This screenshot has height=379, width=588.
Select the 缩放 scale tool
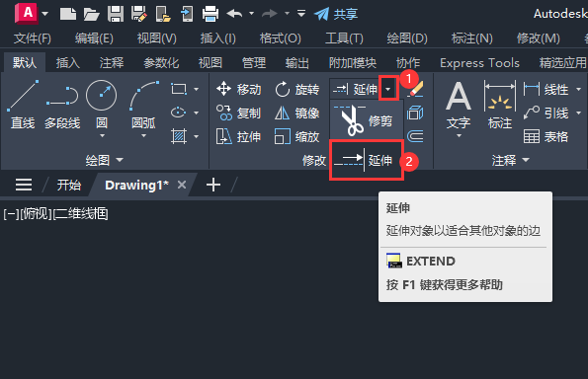[x=296, y=136]
